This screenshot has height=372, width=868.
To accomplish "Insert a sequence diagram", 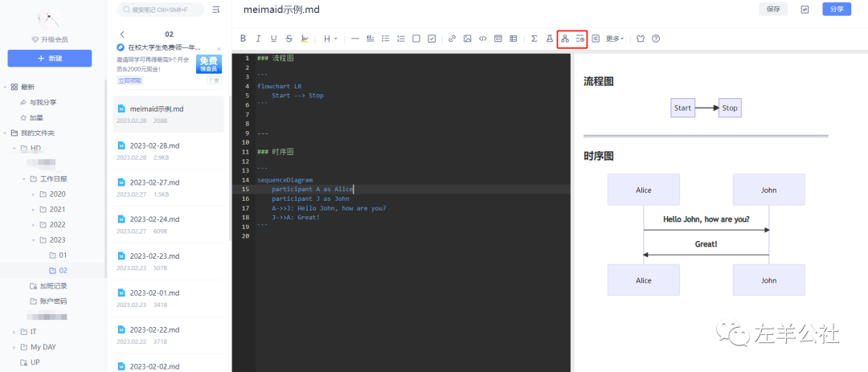I will coord(580,39).
